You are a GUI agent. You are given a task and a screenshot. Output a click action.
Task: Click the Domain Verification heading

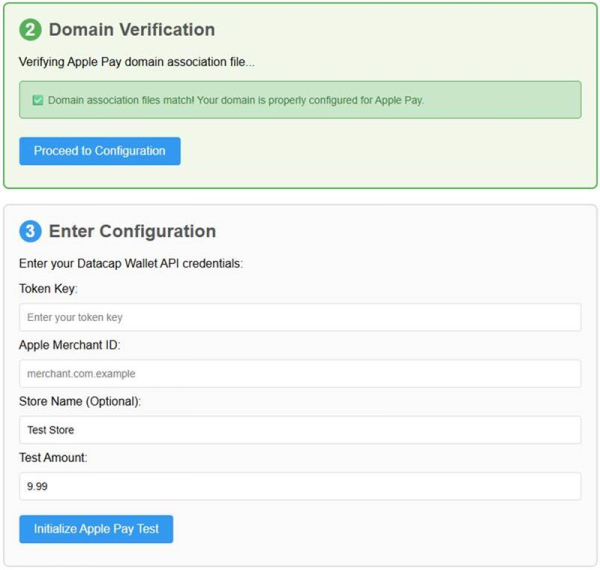132,29
